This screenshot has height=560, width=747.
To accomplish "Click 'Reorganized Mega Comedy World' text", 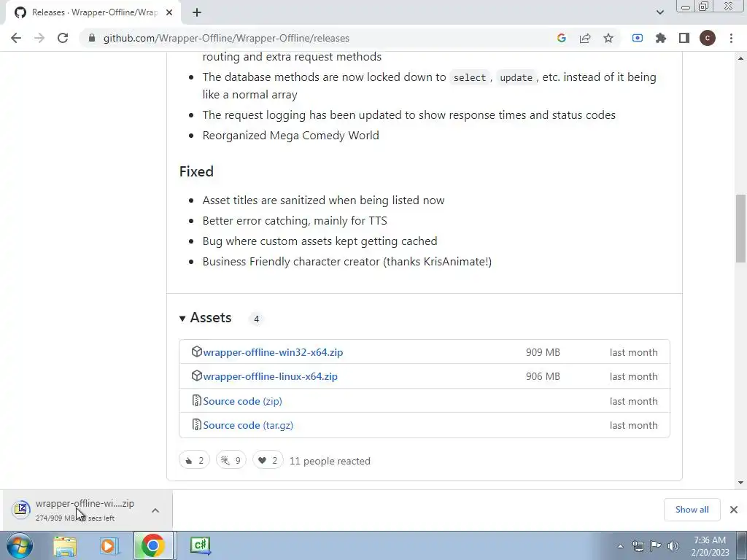I will click(290, 135).
